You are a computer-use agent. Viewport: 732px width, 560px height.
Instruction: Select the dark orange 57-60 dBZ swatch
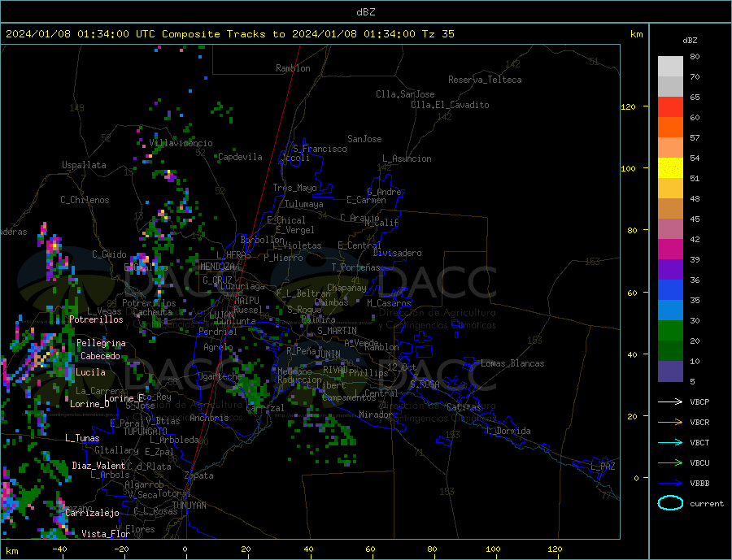coord(670,128)
